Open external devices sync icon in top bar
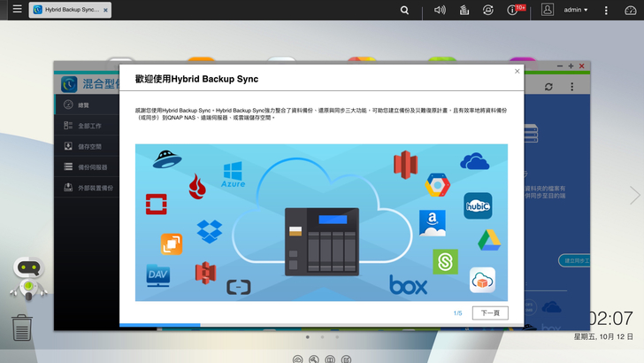This screenshot has width=644, height=363. click(487, 10)
